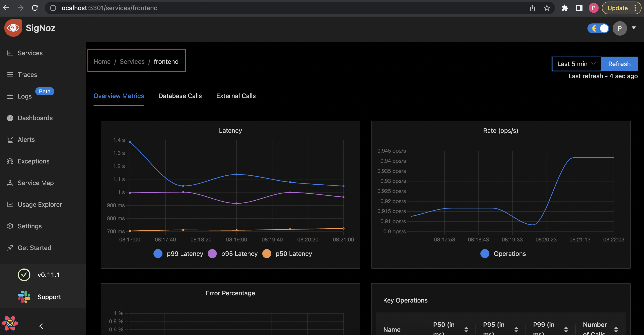Image resolution: width=644 pixels, height=335 pixels.
Task: Toggle the dark mode theme switch
Action: click(598, 28)
